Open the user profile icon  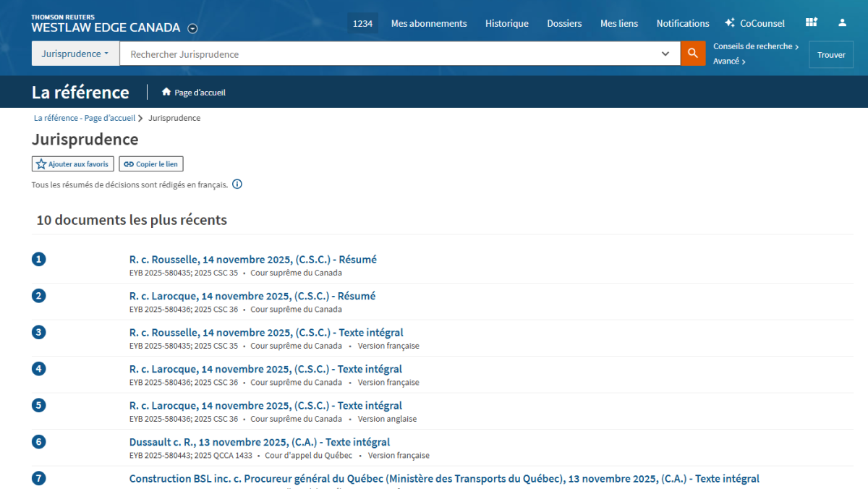(x=842, y=23)
